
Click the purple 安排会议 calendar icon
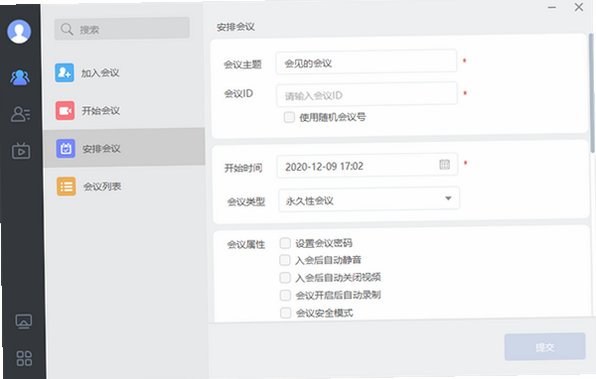[66, 148]
